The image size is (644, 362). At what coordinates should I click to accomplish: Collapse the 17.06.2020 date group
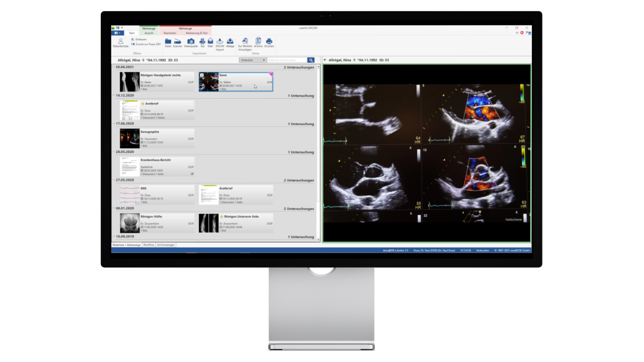pos(113,124)
